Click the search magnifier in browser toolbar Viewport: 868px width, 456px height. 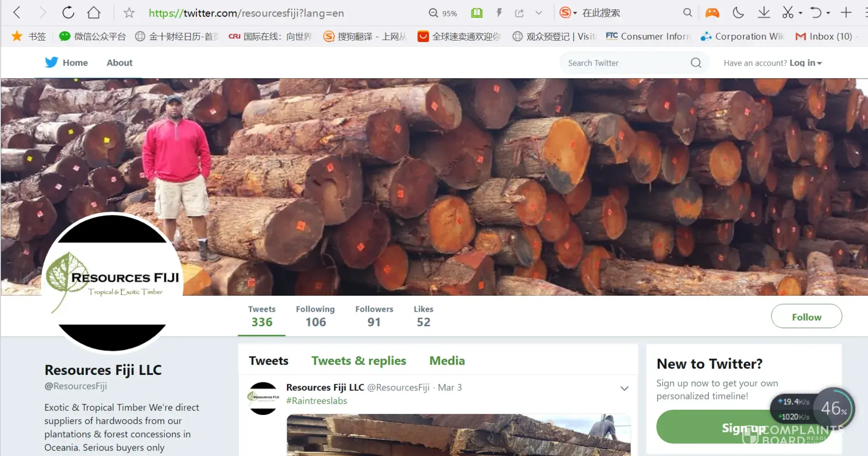point(688,13)
